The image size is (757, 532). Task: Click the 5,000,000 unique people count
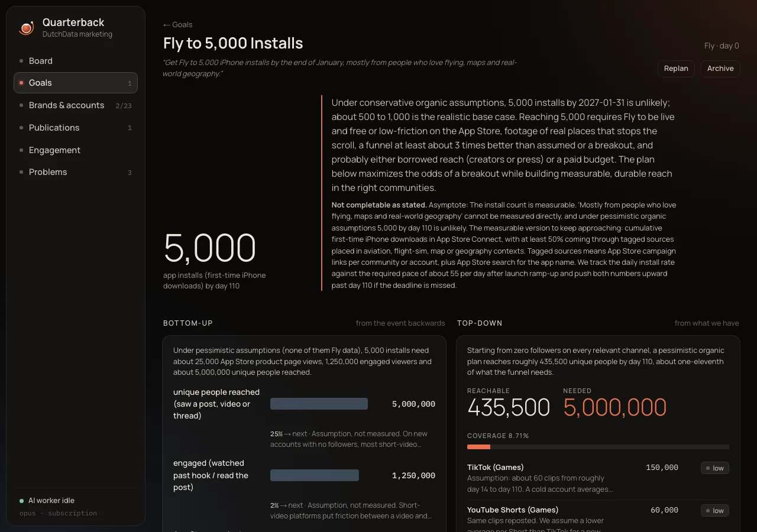click(x=413, y=404)
